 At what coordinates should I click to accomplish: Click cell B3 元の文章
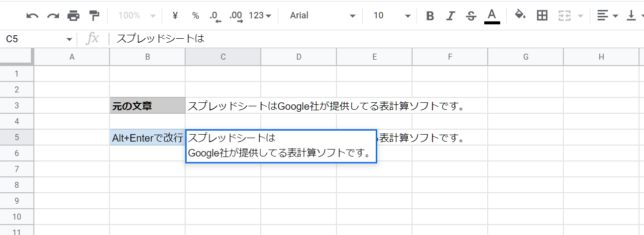(148, 105)
